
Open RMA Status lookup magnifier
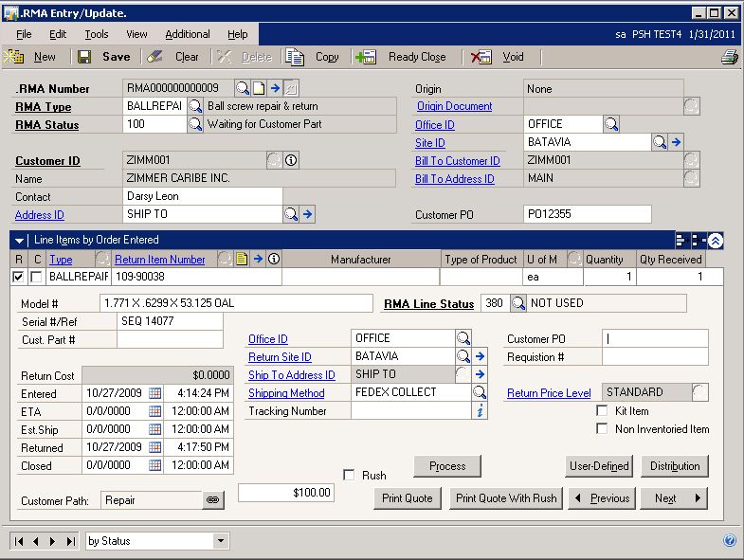195,124
